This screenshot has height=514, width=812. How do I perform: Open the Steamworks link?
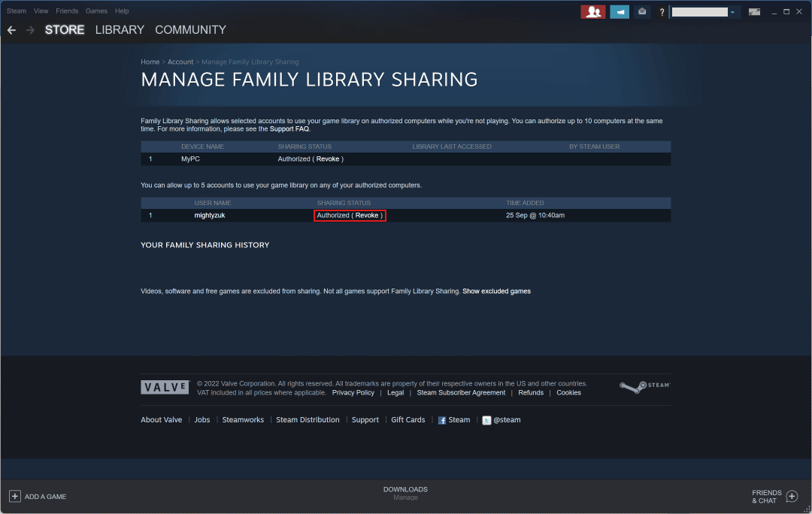(x=243, y=420)
